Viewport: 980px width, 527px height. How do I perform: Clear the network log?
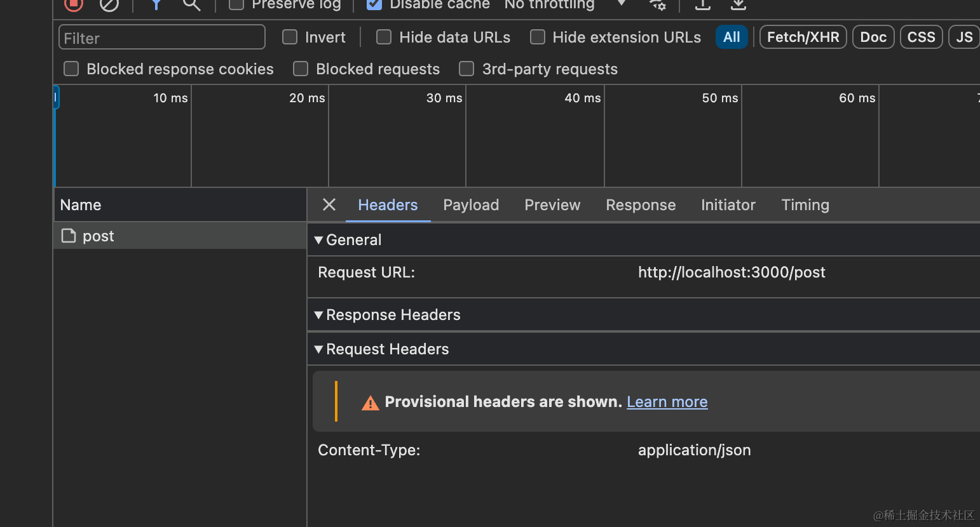click(x=109, y=5)
